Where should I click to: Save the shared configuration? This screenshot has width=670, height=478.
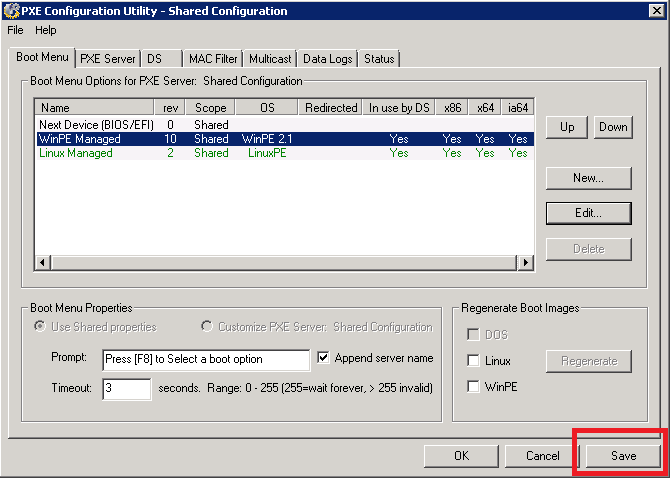[623, 456]
